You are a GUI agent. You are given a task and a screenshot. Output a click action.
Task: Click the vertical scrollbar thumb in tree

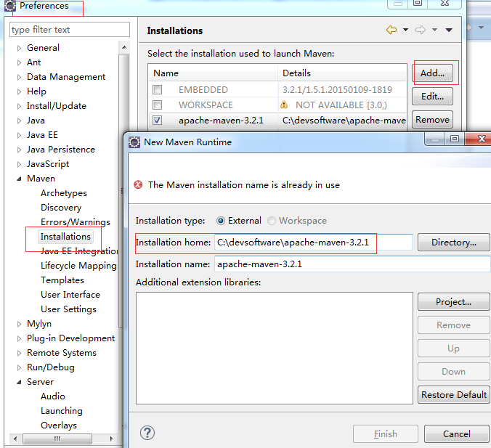(124, 191)
